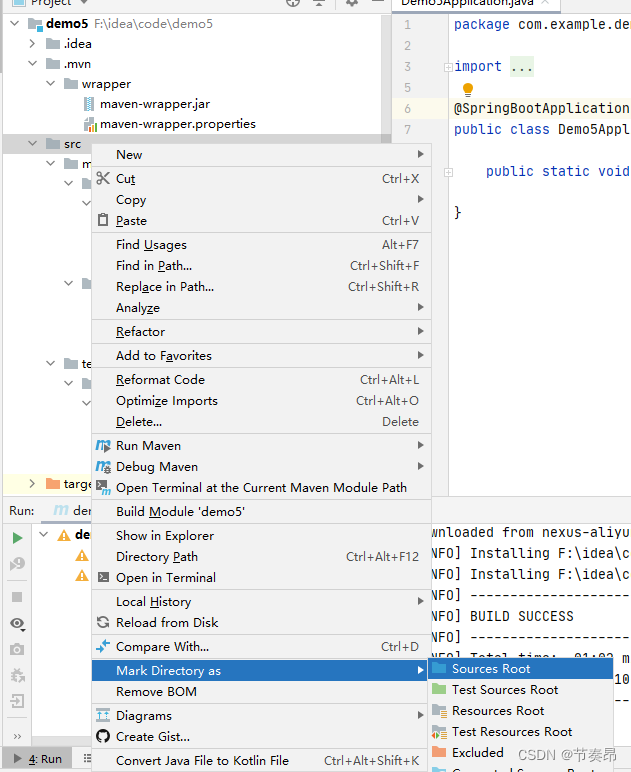The width and height of the screenshot is (631, 772).
Task: Choose Optimize Imports
Action: point(261,401)
